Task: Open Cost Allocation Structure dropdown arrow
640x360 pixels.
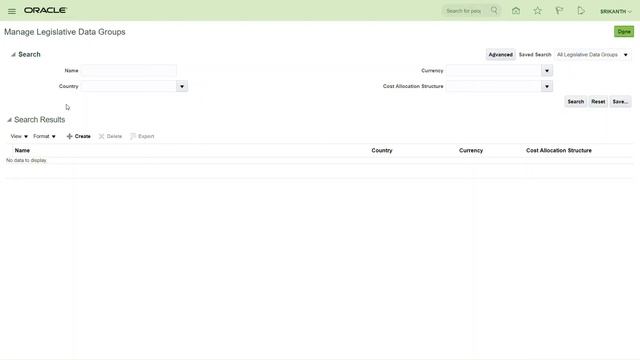Action: pyautogui.click(x=547, y=87)
